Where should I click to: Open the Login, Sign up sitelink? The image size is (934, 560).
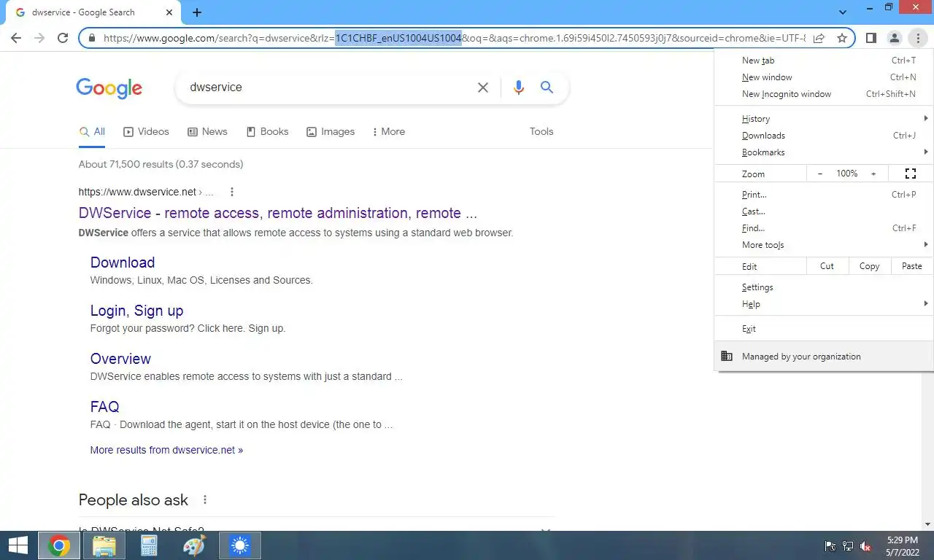coord(136,311)
